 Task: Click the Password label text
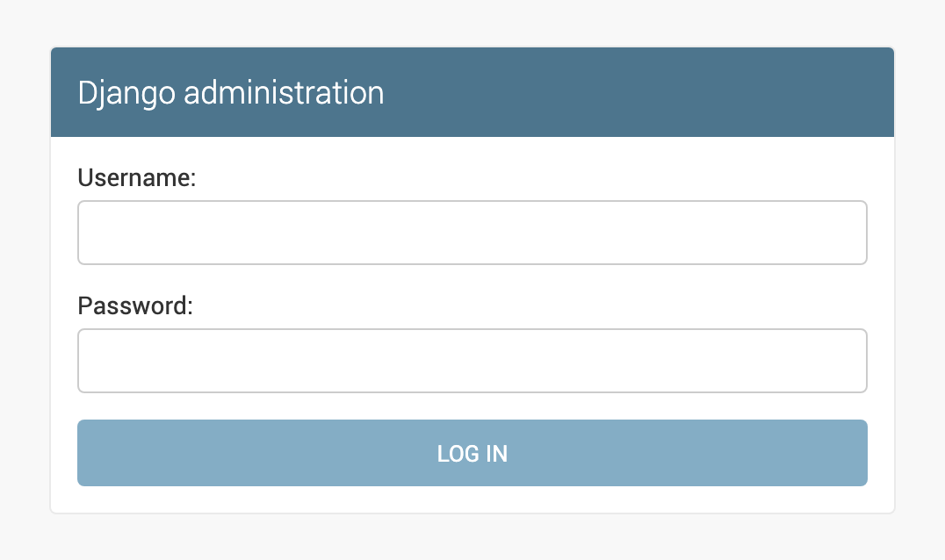[x=135, y=306]
